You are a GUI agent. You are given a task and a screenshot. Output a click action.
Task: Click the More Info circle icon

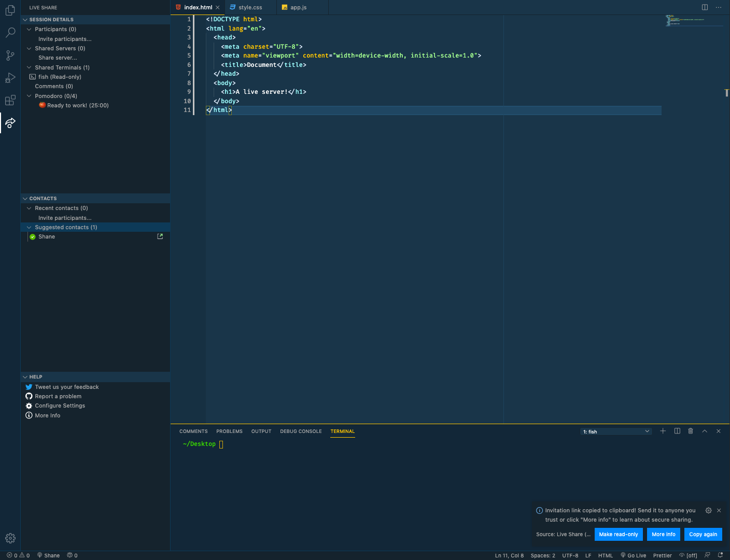click(29, 415)
